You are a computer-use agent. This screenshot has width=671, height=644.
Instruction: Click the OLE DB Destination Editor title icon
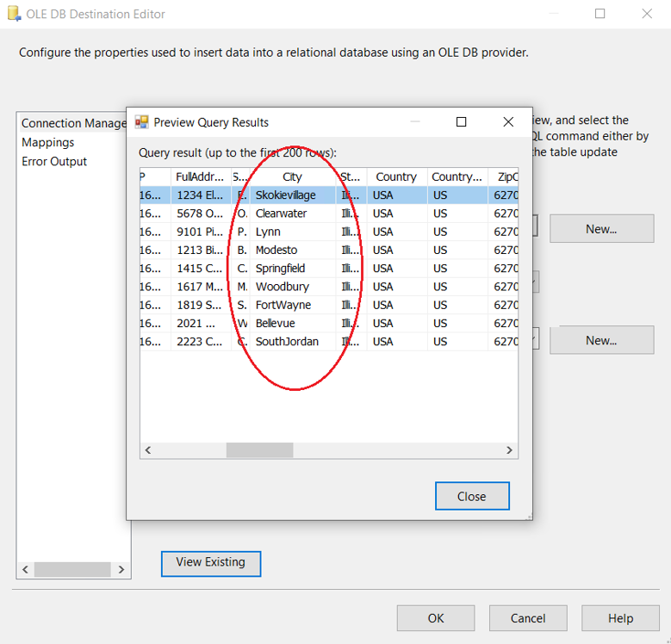[13, 14]
